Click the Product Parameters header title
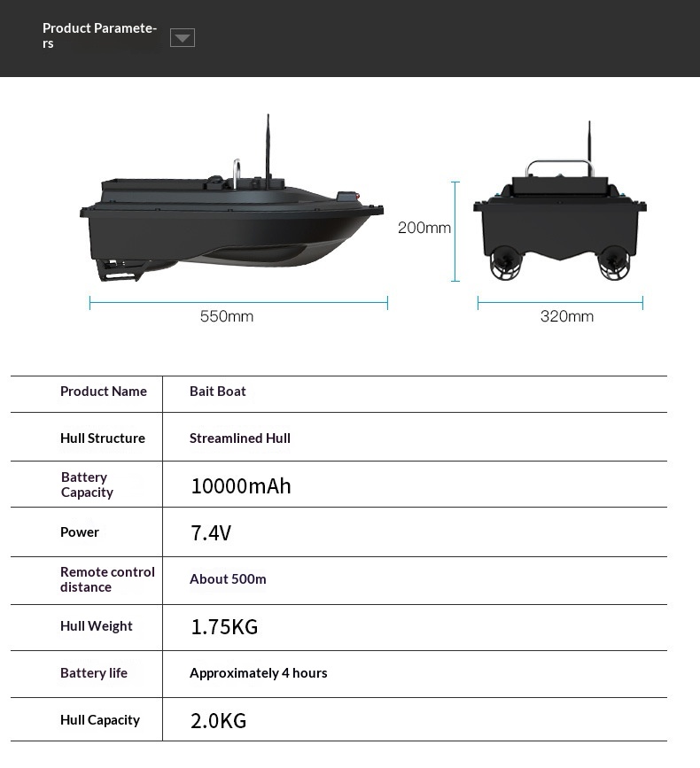Image resolution: width=700 pixels, height=768 pixels. tap(99, 35)
